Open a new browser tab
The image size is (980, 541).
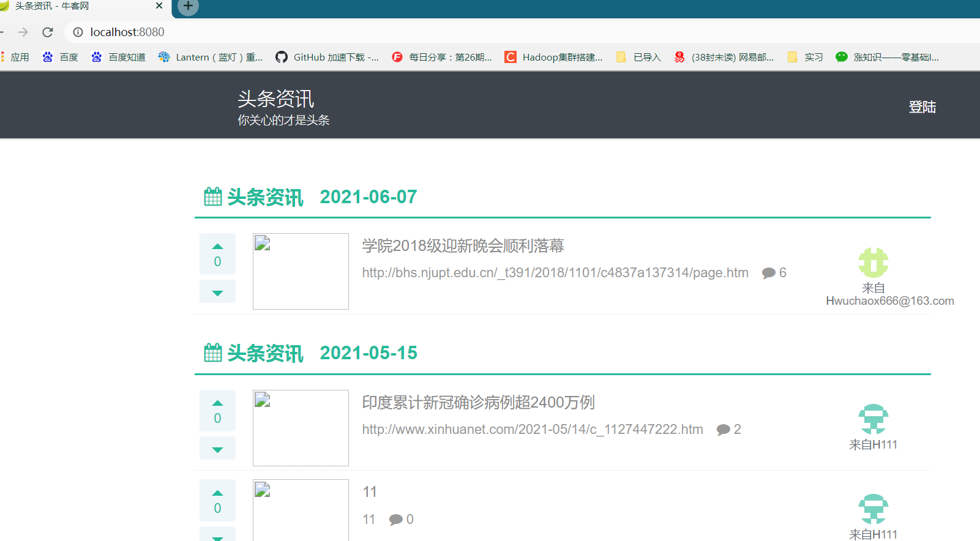coord(188,7)
